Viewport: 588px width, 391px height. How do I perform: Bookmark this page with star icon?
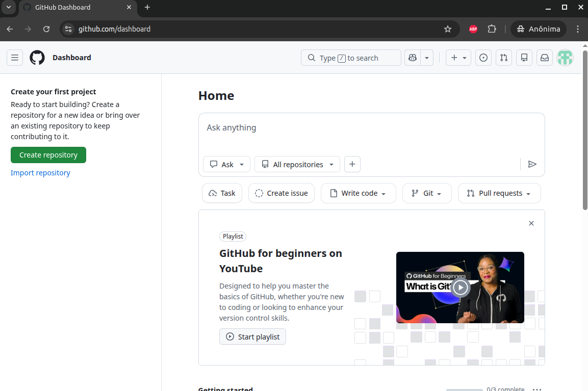pyautogui.click(x=448, y=29)
